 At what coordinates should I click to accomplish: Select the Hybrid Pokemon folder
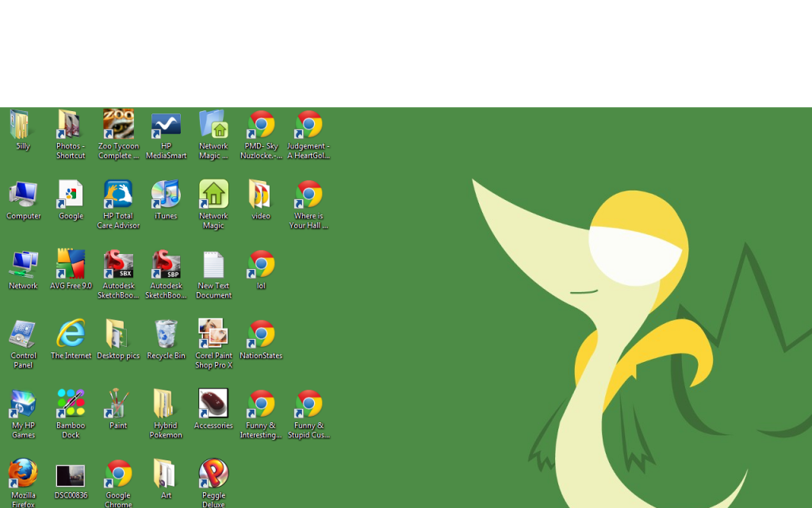166,404
